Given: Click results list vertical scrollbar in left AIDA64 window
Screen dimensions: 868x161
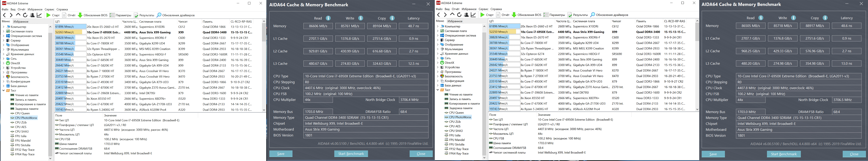Looking at the screenshot, I should point(264,66).
